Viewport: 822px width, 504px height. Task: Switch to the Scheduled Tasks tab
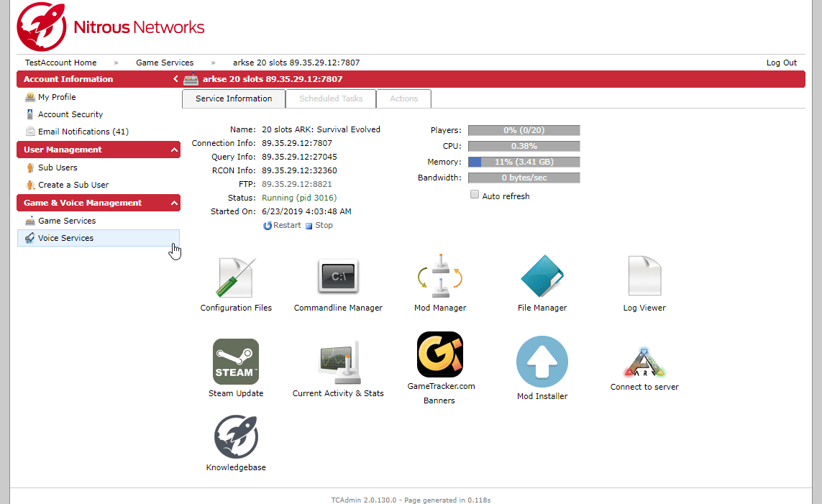pyautogui.click(x=331, y=98)
